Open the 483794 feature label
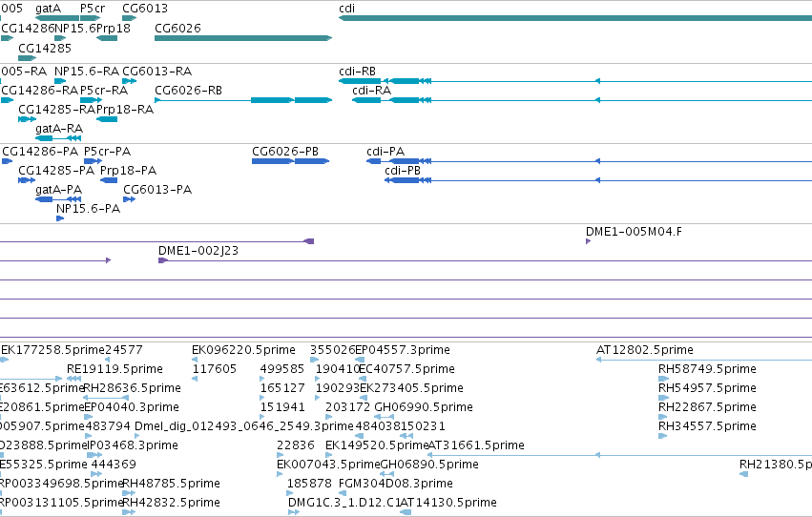Screen dimensions: 812x517 108,426
